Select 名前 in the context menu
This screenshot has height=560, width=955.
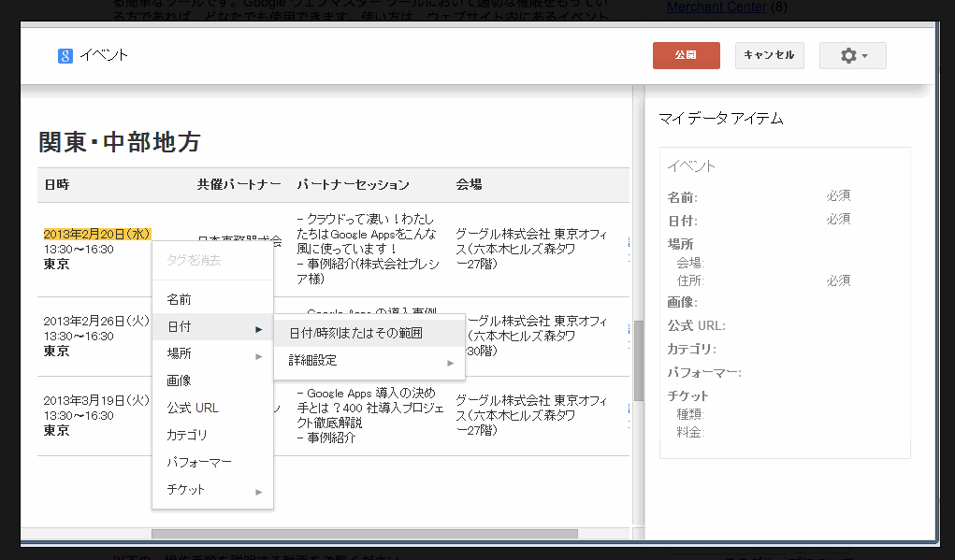point(180,300)
